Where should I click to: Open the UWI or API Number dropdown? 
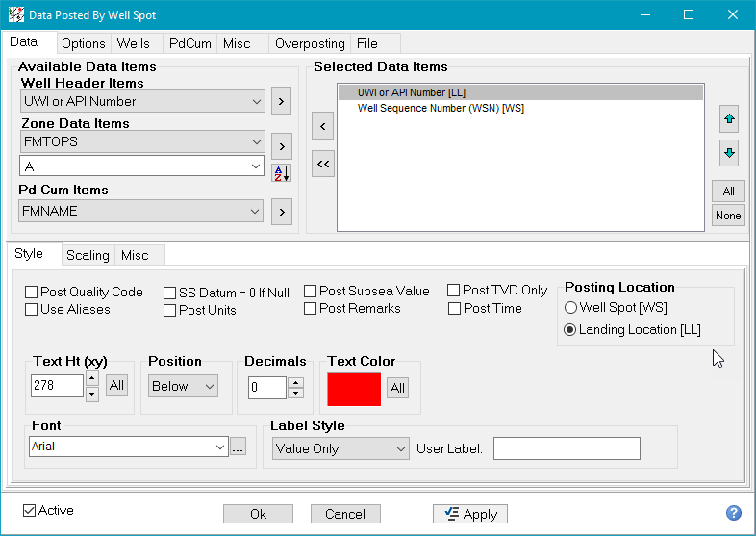[142, 101]
